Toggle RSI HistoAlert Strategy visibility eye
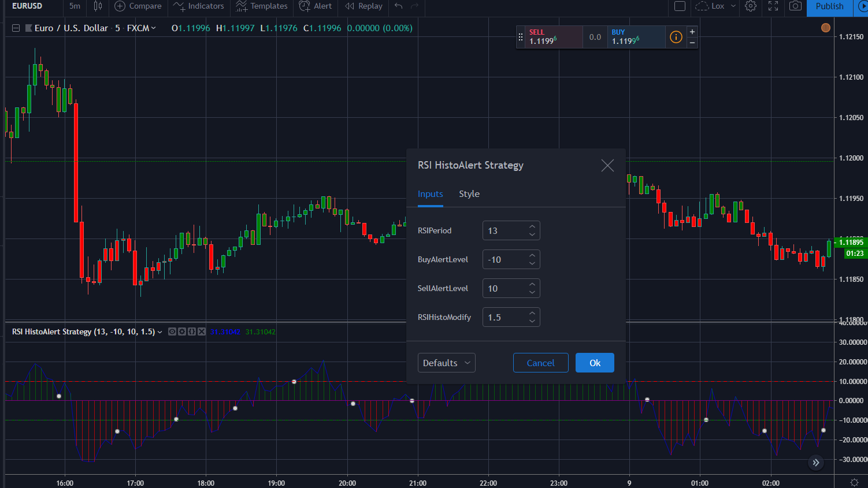 tap(172, 331)
